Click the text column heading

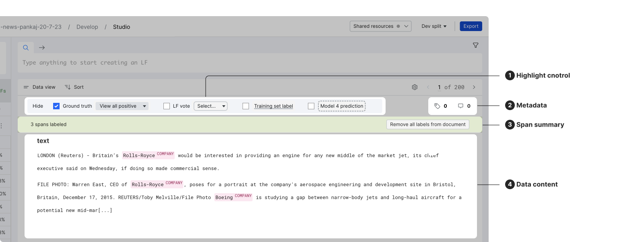tap(43, 141)
